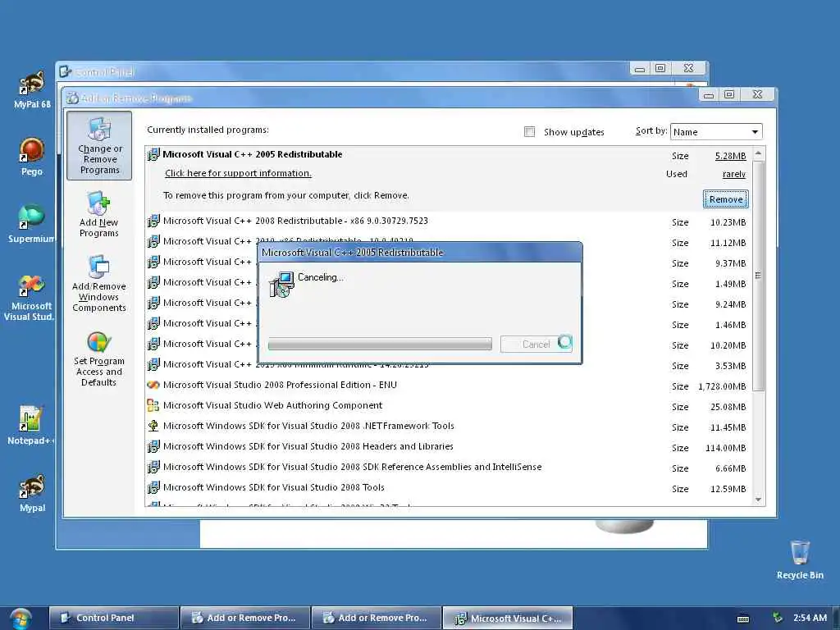Image resolution: width=840 pixels, height=630 pixels.
Task: Open Pego desktop shortcut
Action: (32, 157)
